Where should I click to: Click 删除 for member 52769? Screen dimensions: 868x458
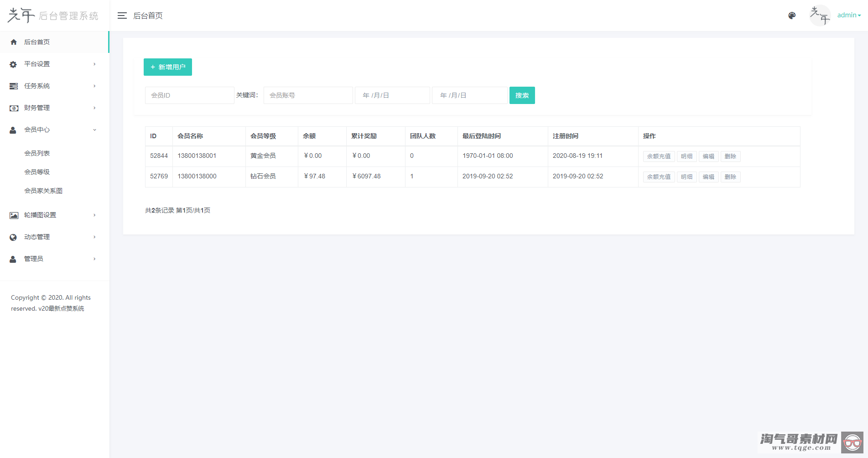(730, 177)
